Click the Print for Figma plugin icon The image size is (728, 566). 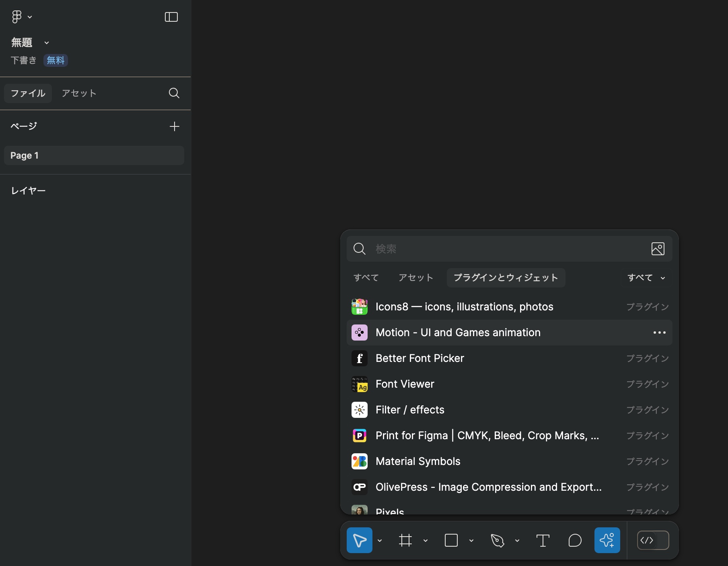tap(360, 436)
